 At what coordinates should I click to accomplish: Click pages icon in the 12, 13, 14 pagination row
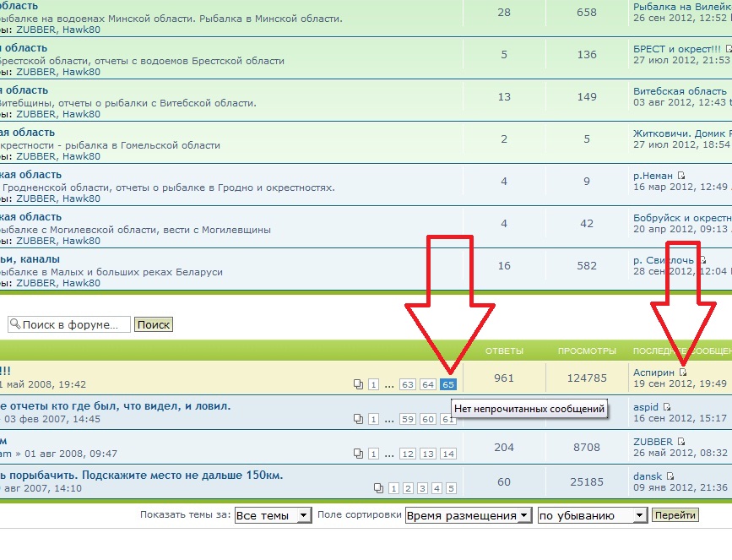click(x=359, y=454)
